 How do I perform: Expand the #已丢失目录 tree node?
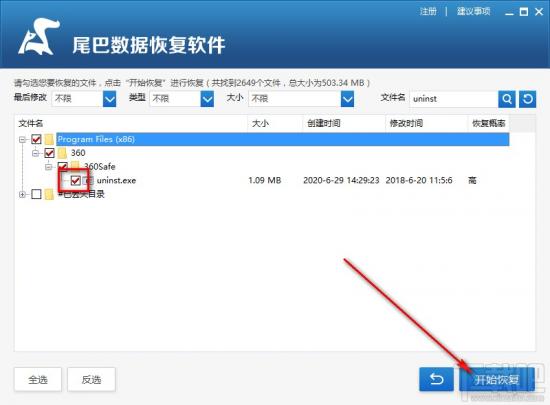click(23, 194)
